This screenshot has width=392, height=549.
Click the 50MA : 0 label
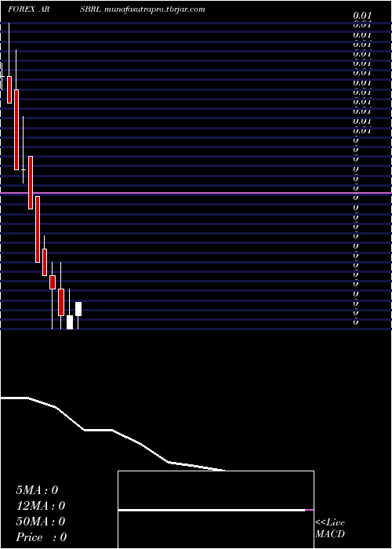click(41, 522)
